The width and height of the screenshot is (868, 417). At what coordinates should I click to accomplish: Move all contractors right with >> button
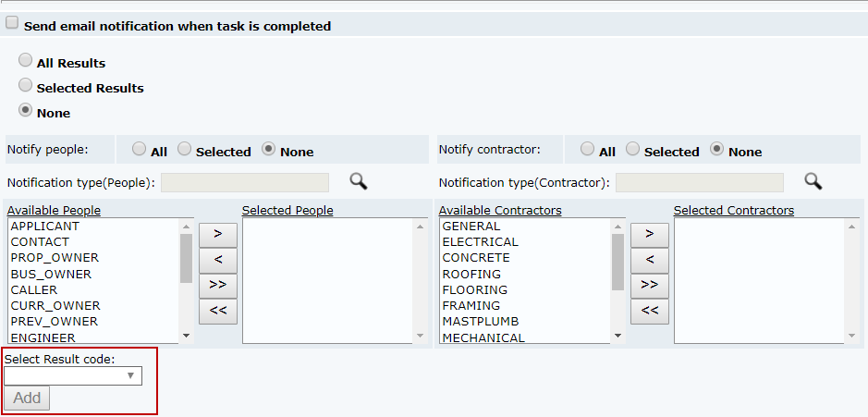(x=650, y=285)
